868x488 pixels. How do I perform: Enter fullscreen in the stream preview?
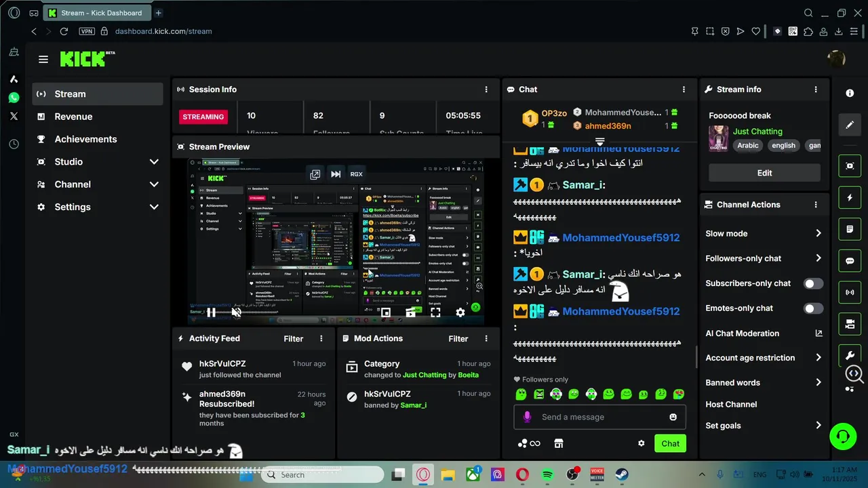[435, 312]
